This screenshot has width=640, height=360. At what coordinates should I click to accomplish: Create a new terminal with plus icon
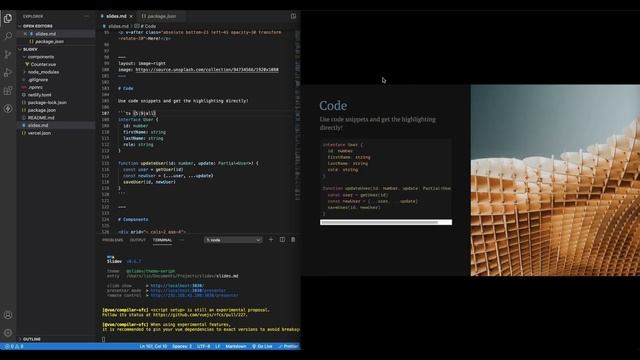click(271, 240)
